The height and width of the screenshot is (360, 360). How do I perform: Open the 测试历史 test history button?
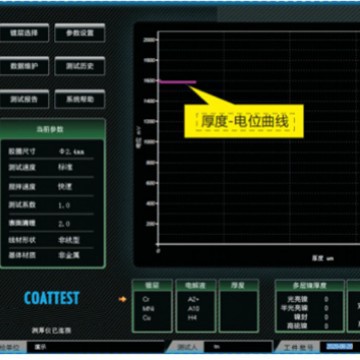click(x=80, y=66)
